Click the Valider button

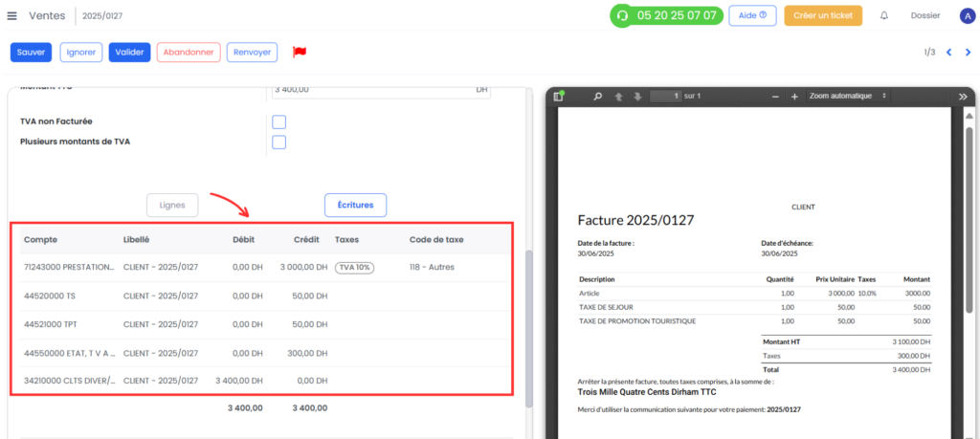(x=129, y=53)
